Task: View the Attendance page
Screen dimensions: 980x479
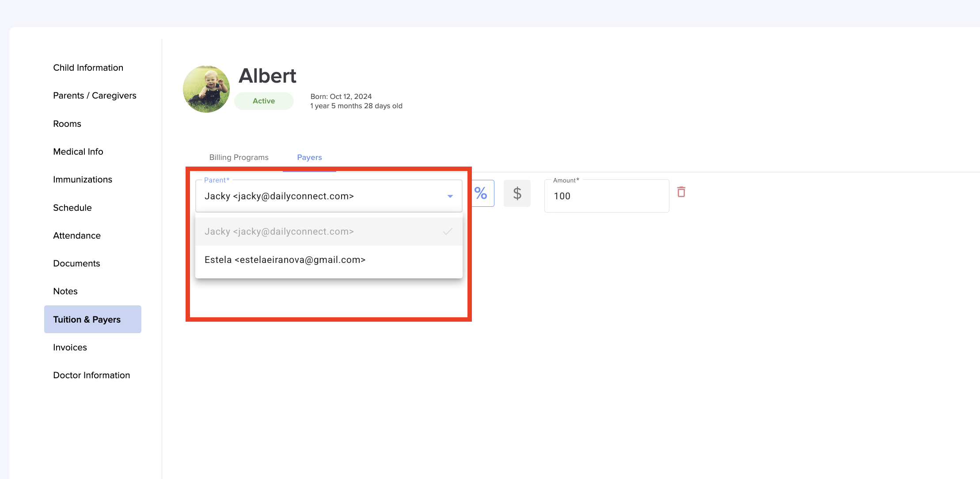Action: (77, 236)
